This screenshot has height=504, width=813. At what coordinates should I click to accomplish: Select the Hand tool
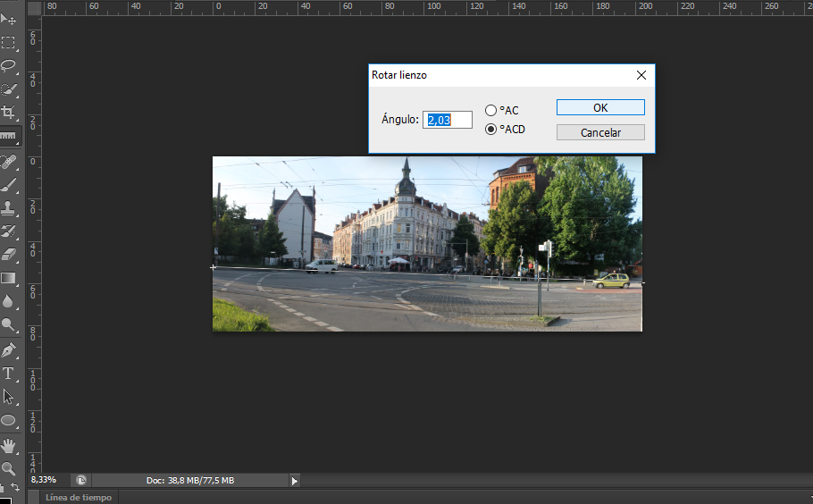point(9,444)
